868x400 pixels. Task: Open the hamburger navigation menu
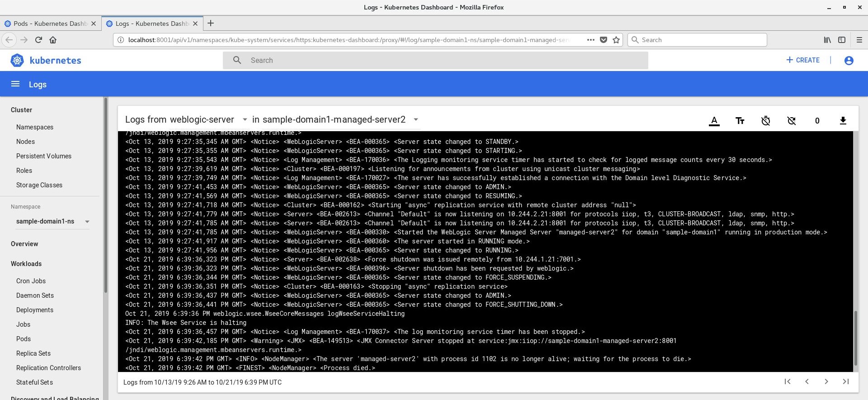pos(15,84)
